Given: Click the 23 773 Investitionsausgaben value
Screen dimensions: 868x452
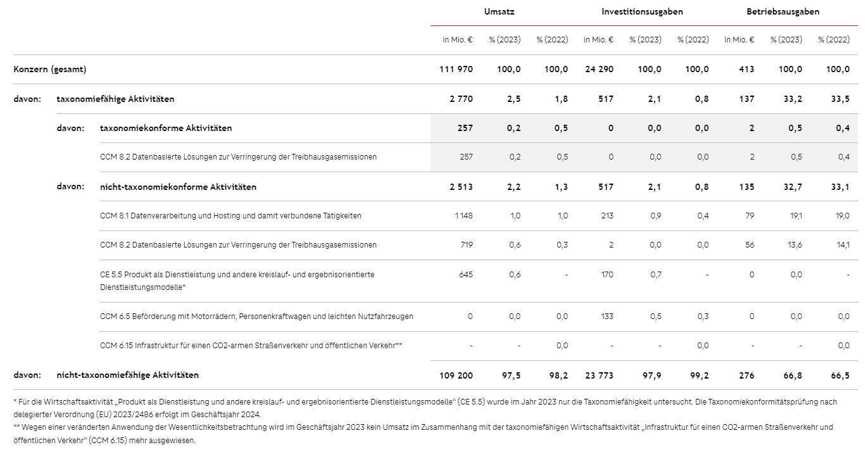Looking at the screenshot, I should click(x=599, y=375).
